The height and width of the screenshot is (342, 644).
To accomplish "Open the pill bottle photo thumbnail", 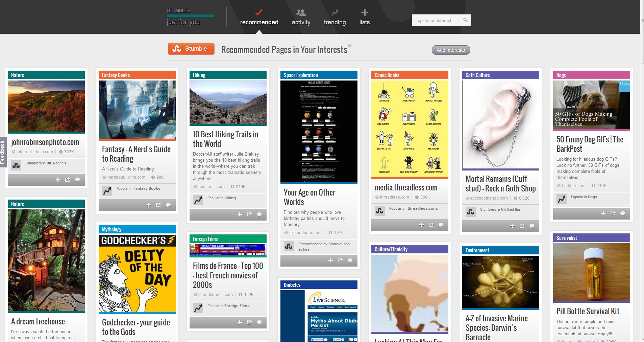I will tap(592, 272).
